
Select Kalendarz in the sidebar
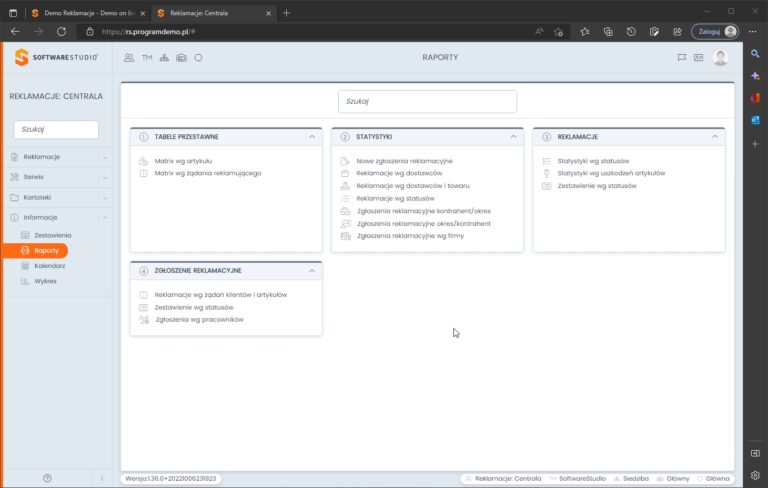coord(49,266)
